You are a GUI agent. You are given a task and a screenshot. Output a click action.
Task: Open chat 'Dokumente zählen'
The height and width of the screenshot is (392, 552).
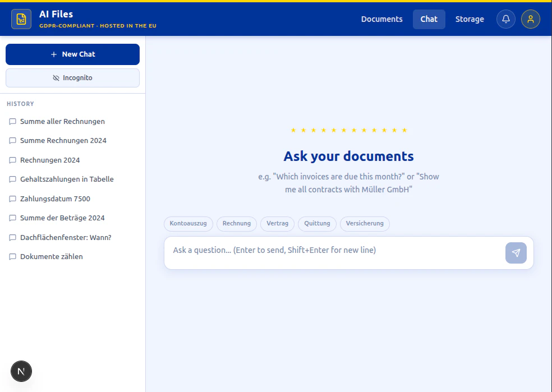click(72, 256)
